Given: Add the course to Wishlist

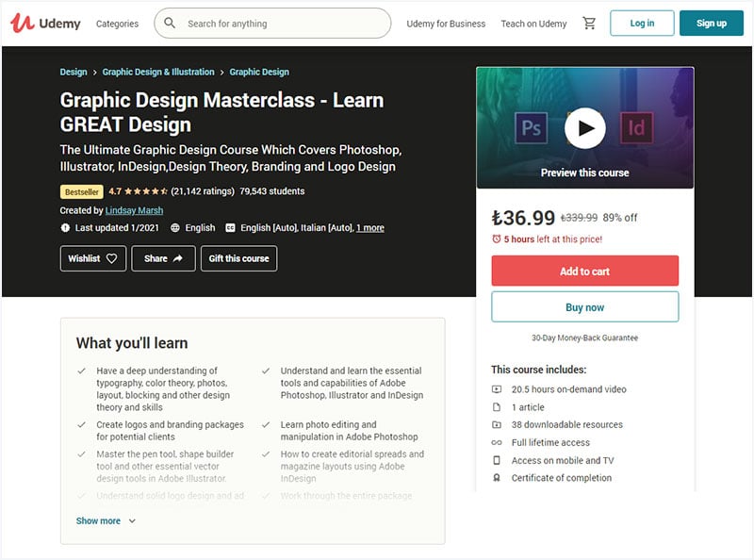Looking at the screenshot, I should pyautogui.click(x=93, y=258).
